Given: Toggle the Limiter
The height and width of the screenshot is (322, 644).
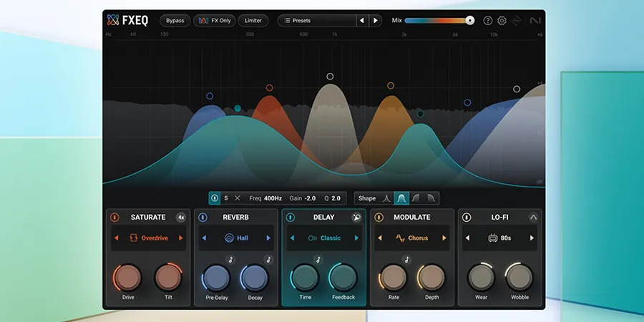Looking at the screenshot, I should point(253,21).
